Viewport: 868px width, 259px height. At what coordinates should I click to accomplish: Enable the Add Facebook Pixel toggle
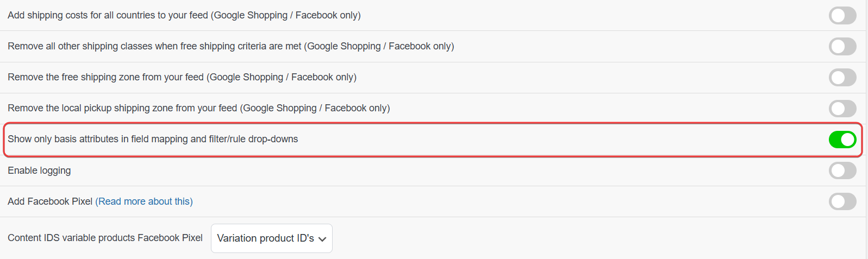[x=842, y=201]
